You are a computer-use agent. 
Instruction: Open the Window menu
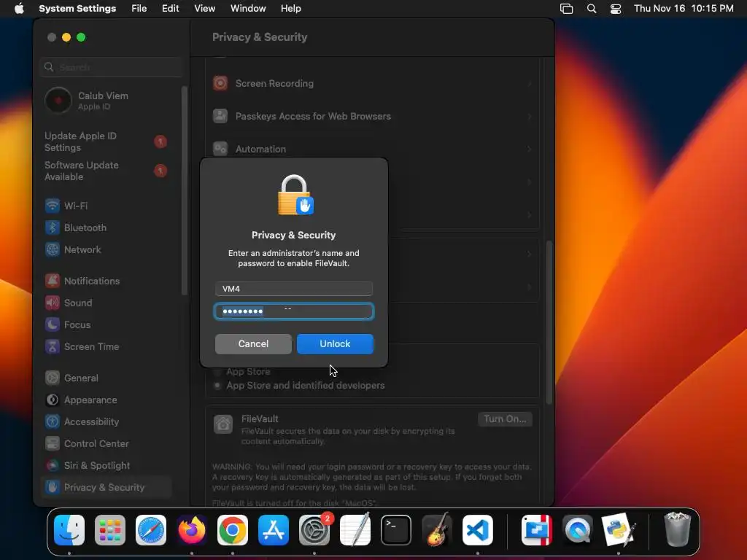pos(248,9)
